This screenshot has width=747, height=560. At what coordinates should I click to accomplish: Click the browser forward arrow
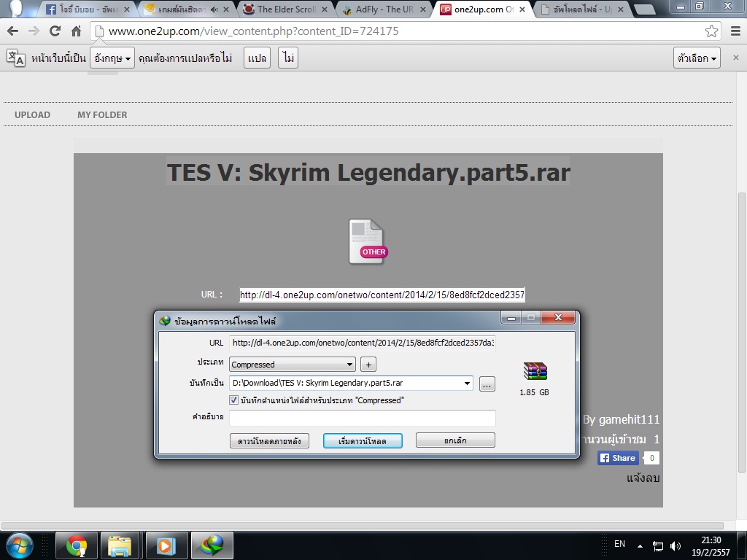(x=34, y=31)
